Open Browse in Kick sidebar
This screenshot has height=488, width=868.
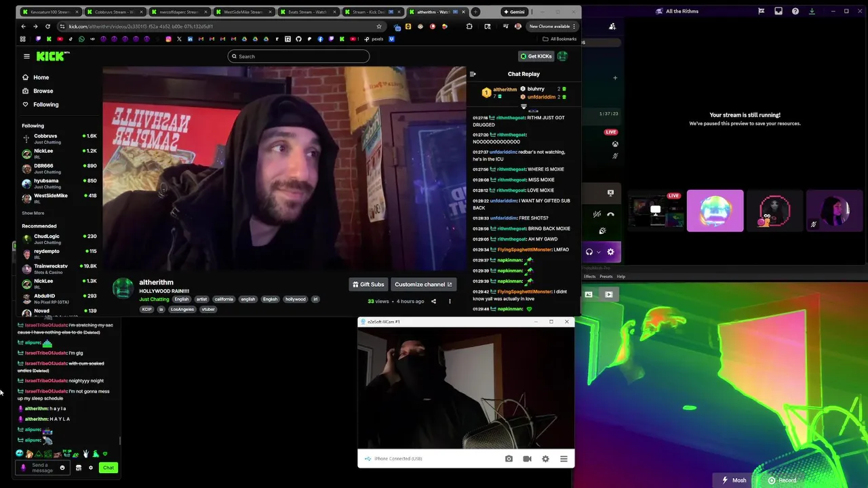[43, 91]
